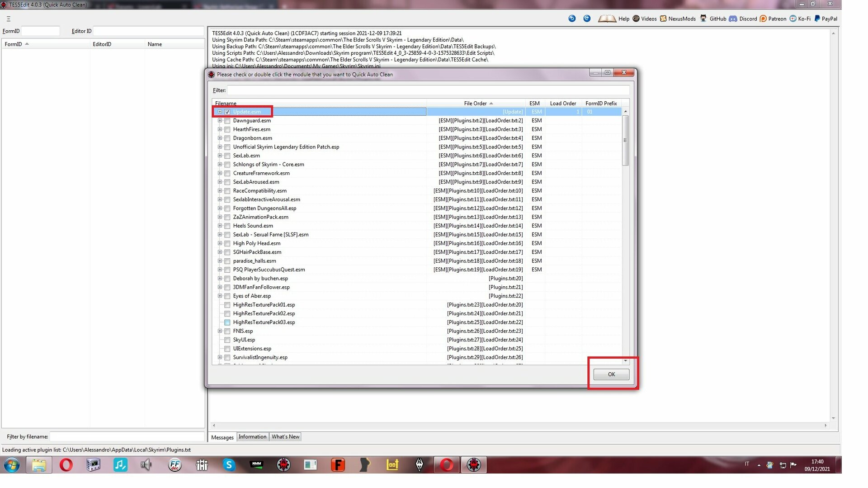Sort modules by Filename column header
The height and width of the screenshot is (488, 868).
(319, 104)
